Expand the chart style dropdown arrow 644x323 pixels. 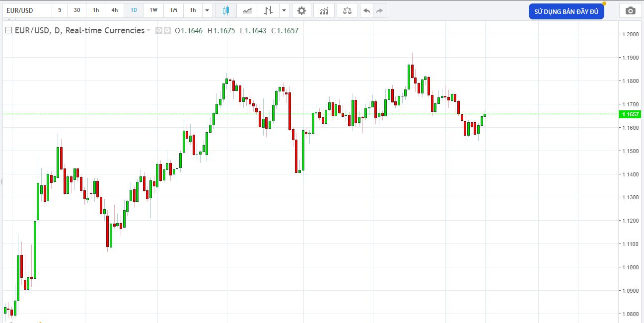point(284,10)
